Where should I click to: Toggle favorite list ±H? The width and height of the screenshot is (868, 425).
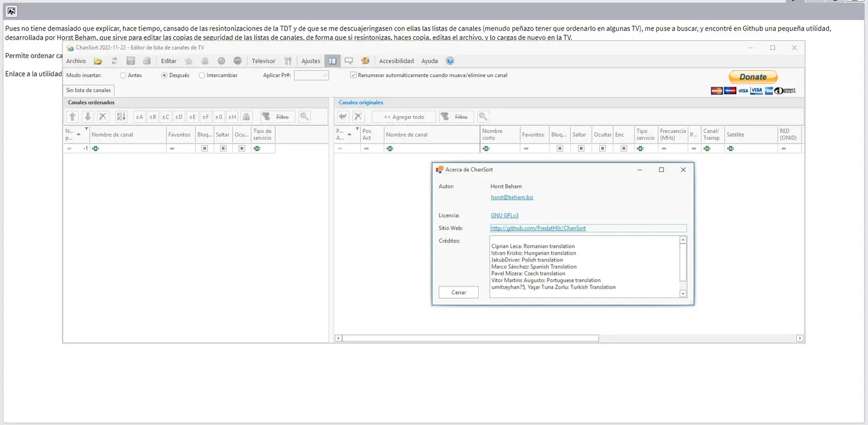pyautogui.click(x=232, y=117)
